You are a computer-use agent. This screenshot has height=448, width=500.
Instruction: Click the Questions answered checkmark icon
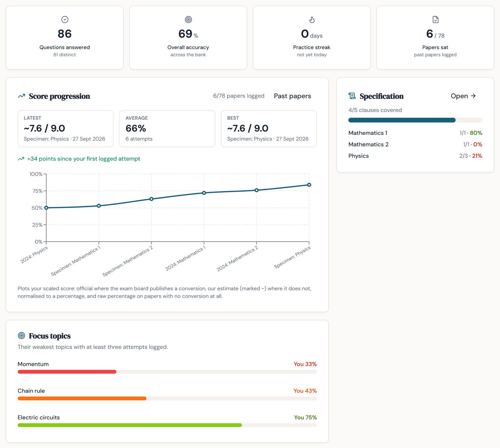pyautogui.click(x=65, y=20)
